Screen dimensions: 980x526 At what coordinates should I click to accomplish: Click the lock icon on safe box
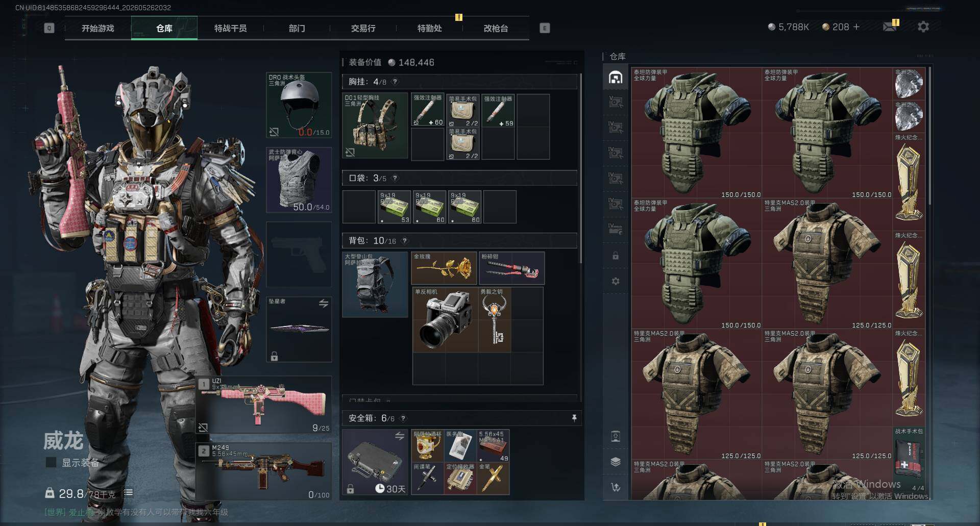pos(350,489)
